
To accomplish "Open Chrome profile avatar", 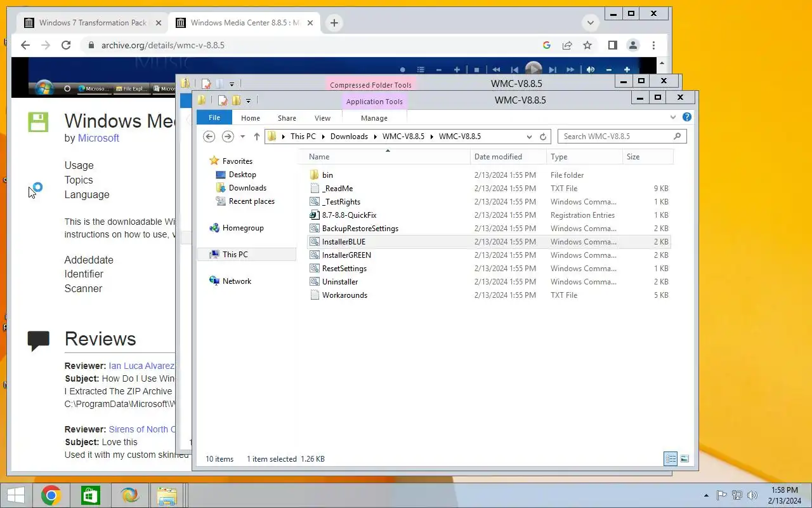I will [632, 45].
